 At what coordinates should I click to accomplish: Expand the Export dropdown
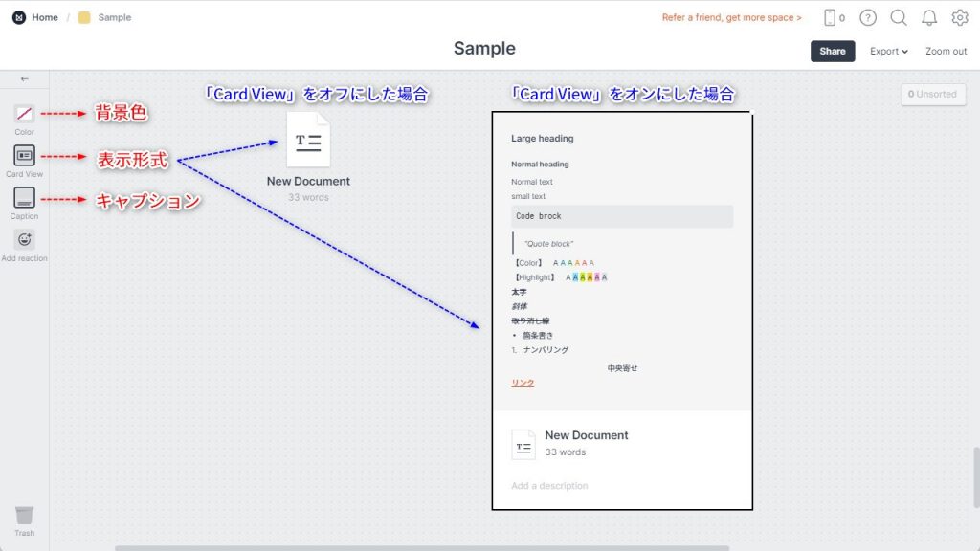[x=889, y=52]
